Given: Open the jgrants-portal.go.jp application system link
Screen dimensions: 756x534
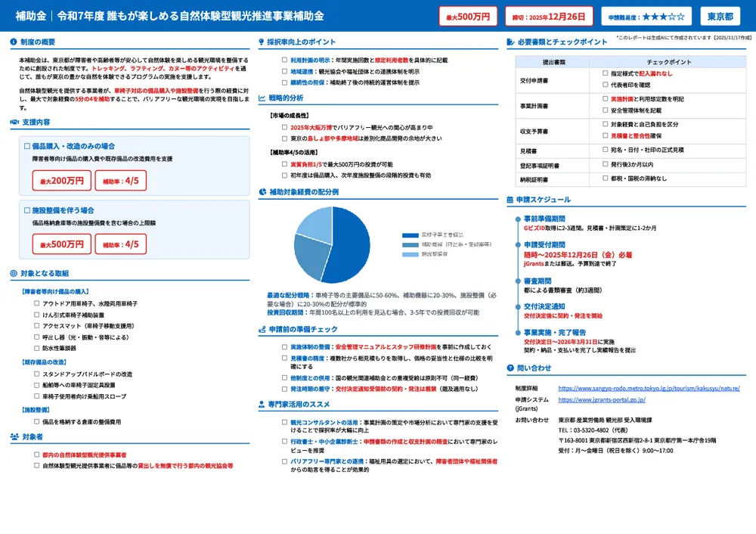Looking at the screenshot, I should point(602,399).
